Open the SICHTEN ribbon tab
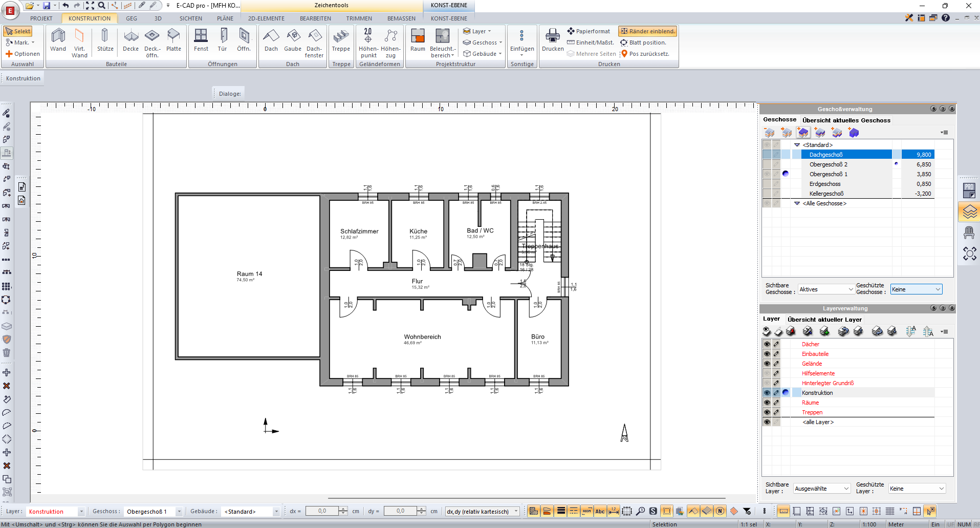The width and height of the screenshot is (980, 528). coord(190,18)
